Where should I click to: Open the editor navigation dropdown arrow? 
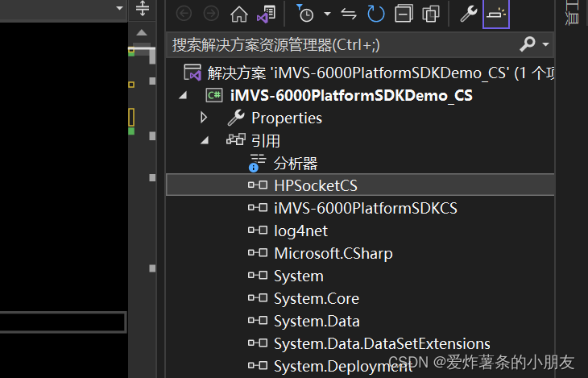[x=120, y=8]
